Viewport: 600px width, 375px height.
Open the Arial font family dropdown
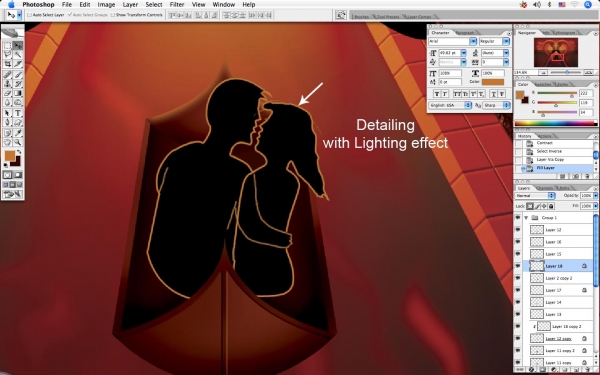[452, 41]
